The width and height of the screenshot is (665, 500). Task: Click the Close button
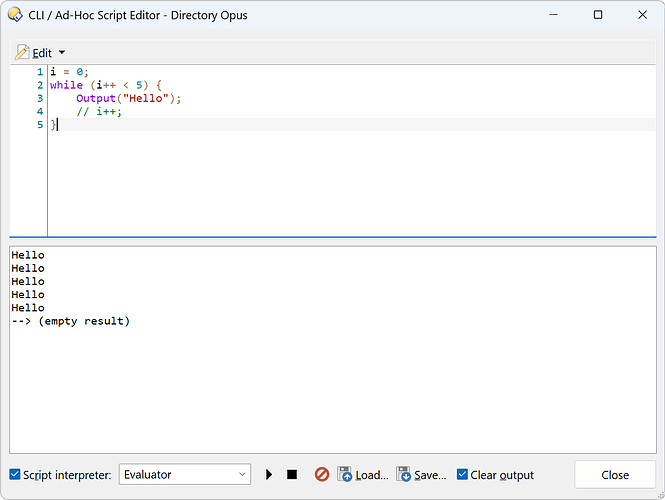[x=615, y=475]
